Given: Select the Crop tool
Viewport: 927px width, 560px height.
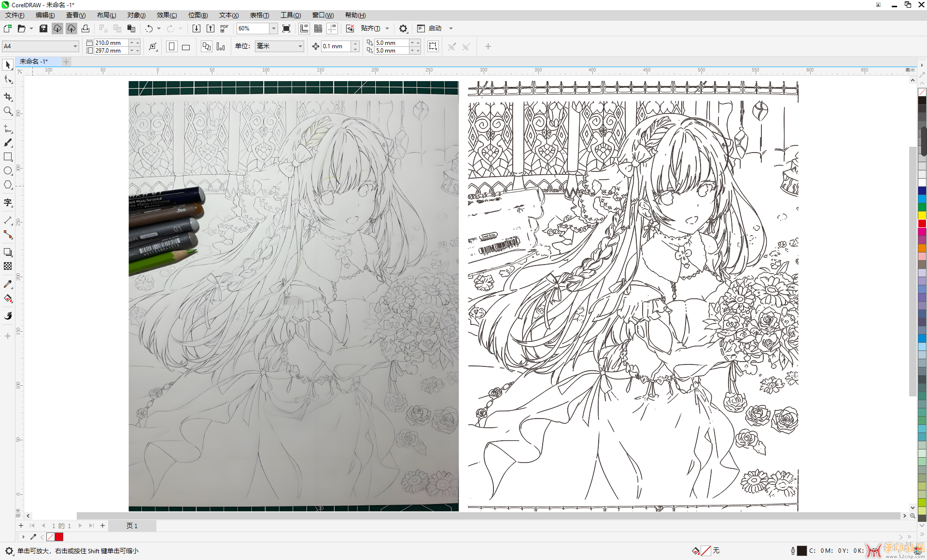Looking at the screenshot, I should click(x=8, y=97).
